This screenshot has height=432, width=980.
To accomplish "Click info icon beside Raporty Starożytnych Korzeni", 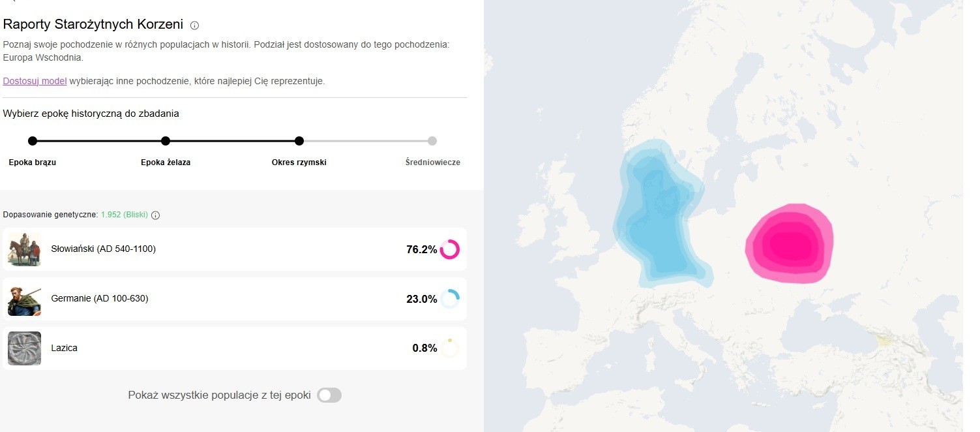I will pyautogui.click(x=194, y=25).
